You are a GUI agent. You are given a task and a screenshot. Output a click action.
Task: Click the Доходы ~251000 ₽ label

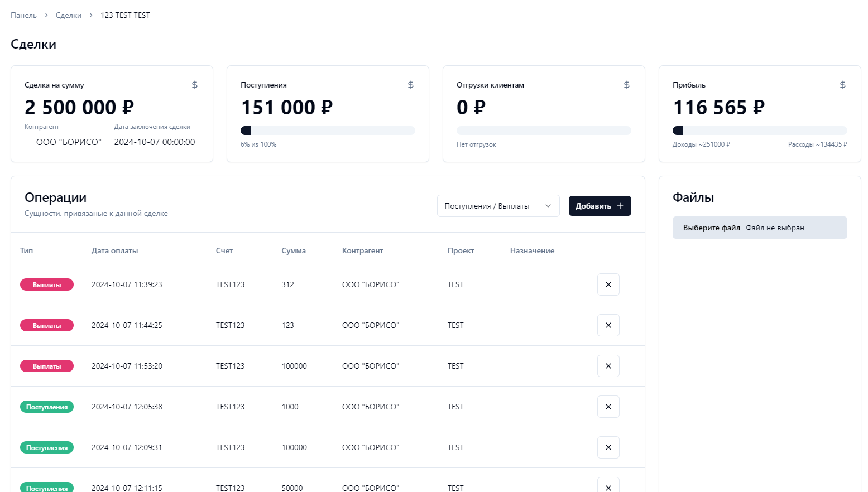click(701, 144)
